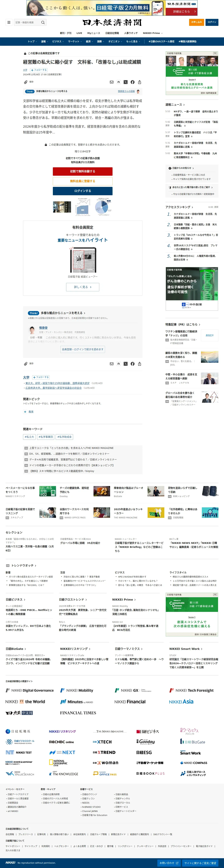Share article on X at top
Screen dimensions: 224x868
tap(125, 82)
